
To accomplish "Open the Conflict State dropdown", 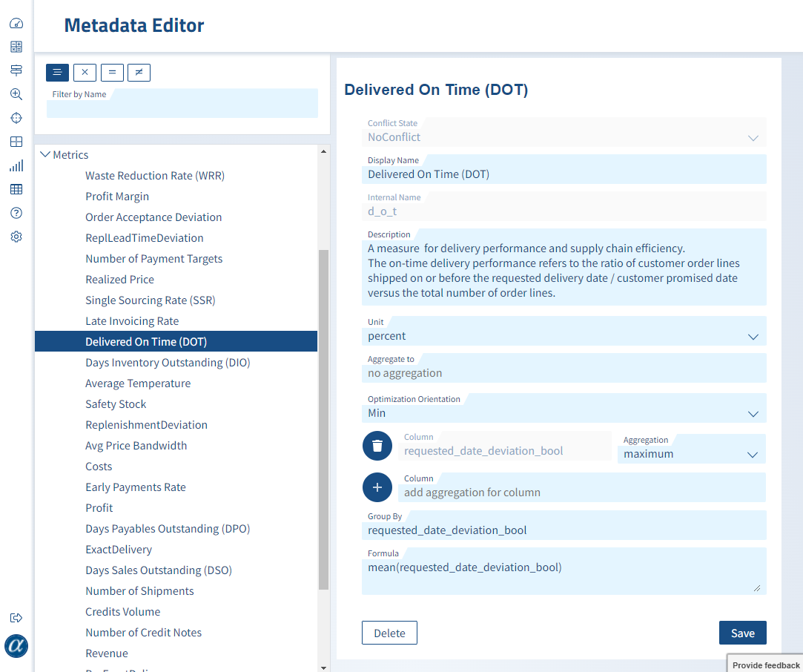I will tap(564, 132).
